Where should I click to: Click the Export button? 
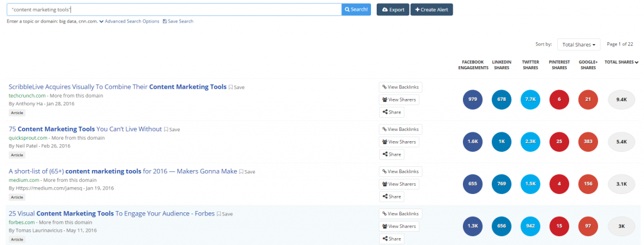pyautogui.click(x=392, y=9)
